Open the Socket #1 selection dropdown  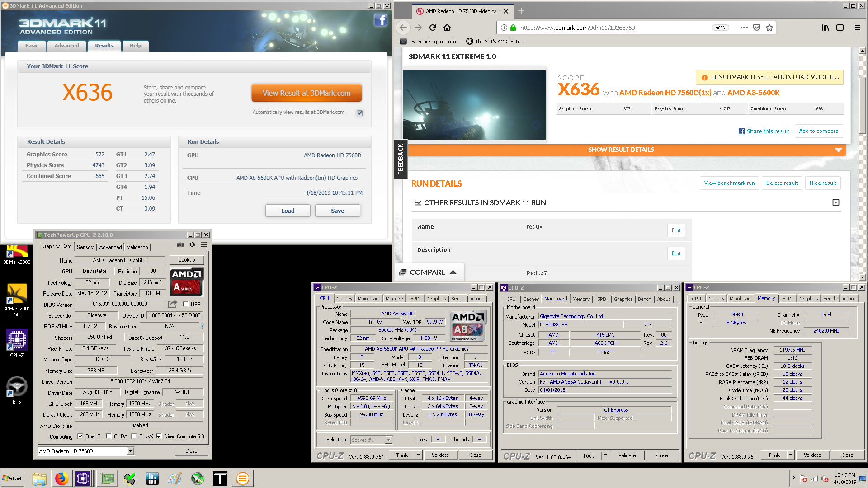coord(388,440)
